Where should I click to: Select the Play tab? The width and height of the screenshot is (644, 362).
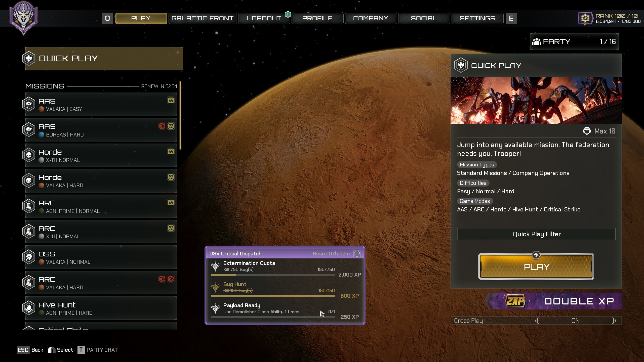141,18
